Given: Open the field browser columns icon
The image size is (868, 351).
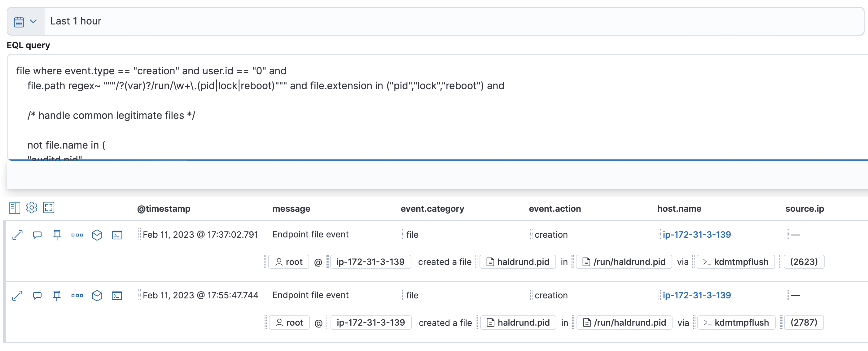Looking at the screenshot, I should point(15,208).
